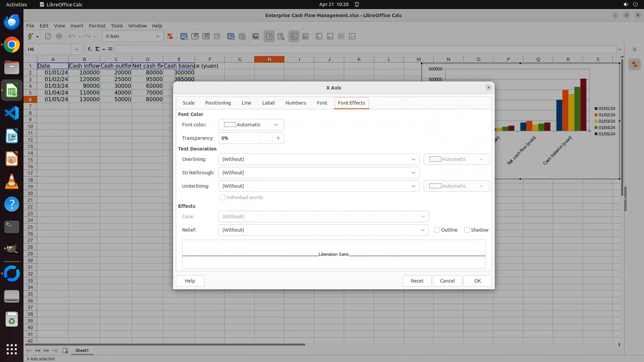Click the Chart Type toolbar icon
This screenshot has height=362, width=644.
click(x=184, y=36)
